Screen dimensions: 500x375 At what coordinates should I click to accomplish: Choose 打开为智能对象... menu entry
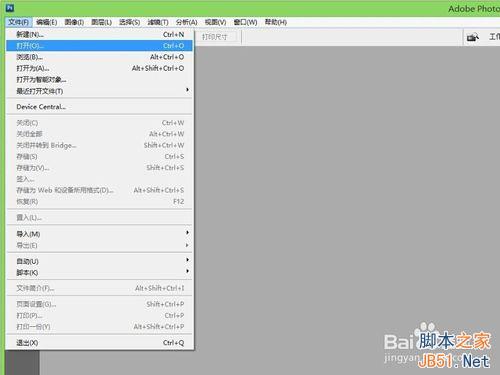point(99,80)
